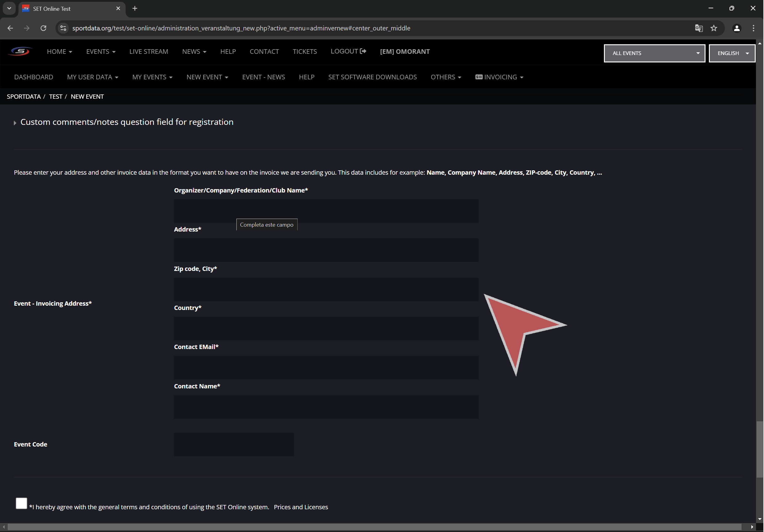Bookmark page with star icon
Screen dimensions: 764x532
(x=714, y=28)
